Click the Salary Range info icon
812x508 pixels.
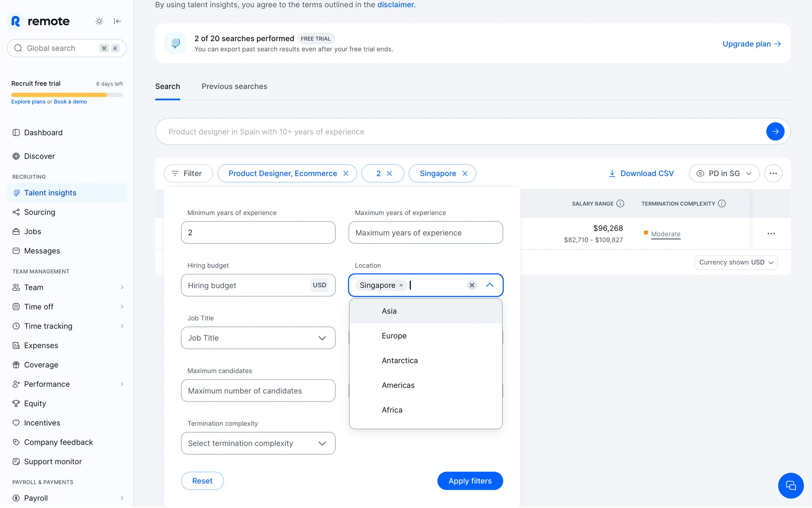pos(620,204)
